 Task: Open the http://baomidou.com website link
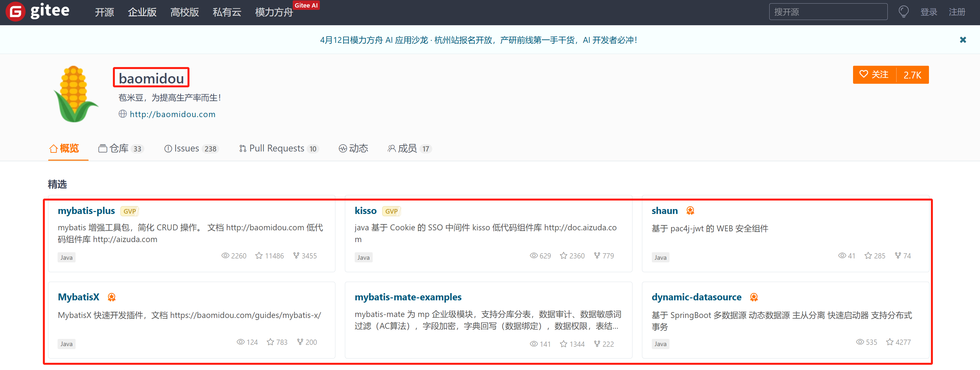[172, 114]
